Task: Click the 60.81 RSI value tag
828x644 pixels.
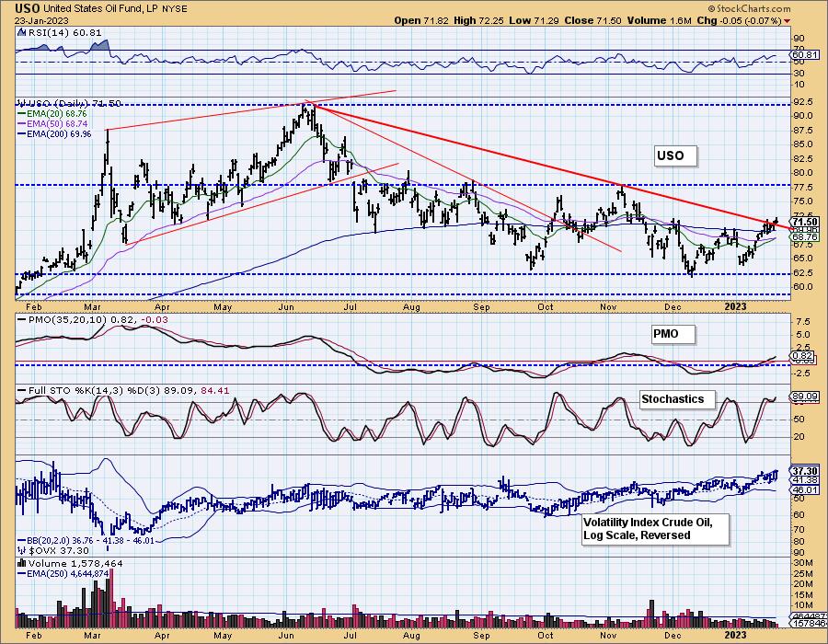Action: coord(805,55)
